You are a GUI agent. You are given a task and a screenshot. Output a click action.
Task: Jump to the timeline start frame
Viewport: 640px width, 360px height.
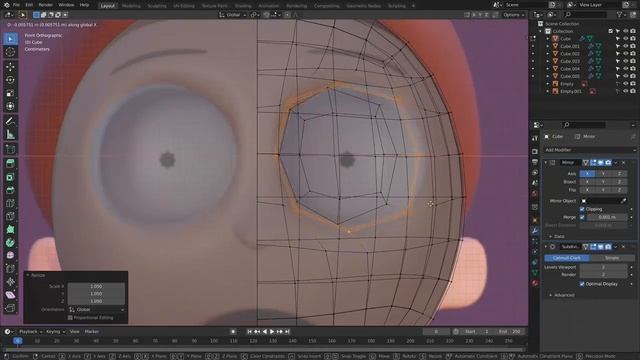(249, 331)
